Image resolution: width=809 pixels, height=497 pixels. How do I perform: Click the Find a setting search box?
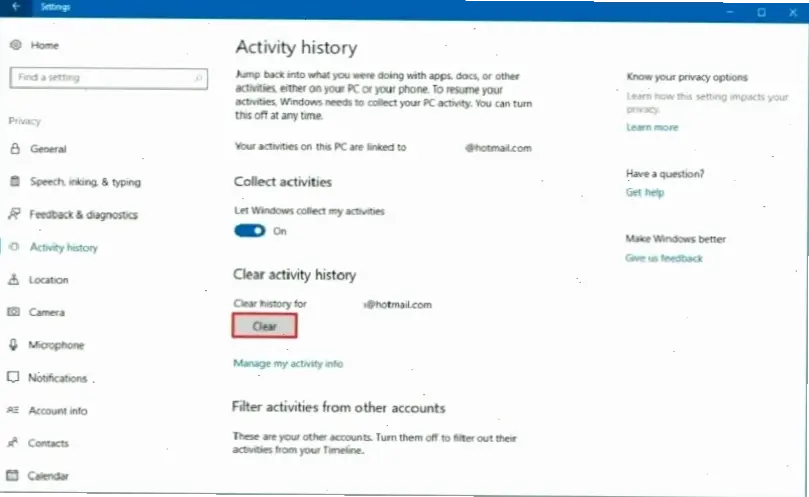pyautogui.click(x=108, y=78)
